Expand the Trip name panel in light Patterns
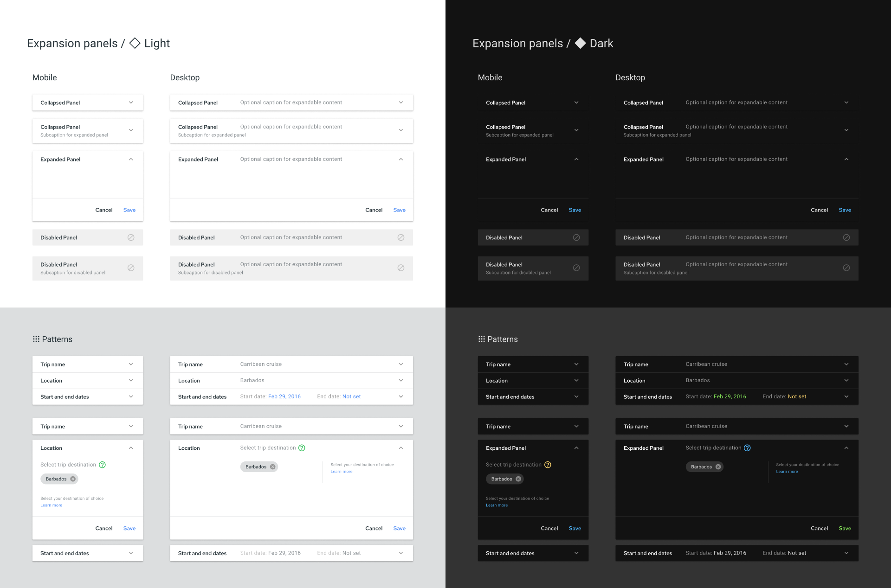Image resolution: width=891 pixels, height=588 pixels. click(x=131, y=364)
